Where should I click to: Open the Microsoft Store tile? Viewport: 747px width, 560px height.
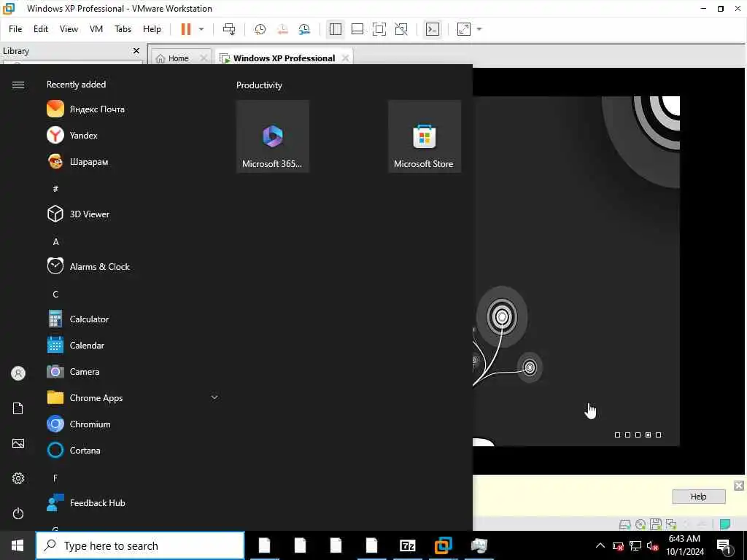(425, 136)
